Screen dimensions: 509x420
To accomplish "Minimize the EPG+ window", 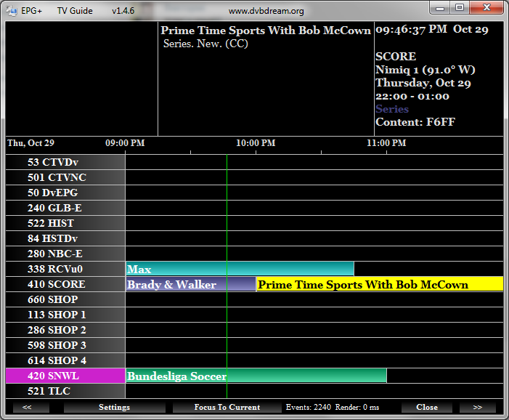I will click(x=440, y=8).
